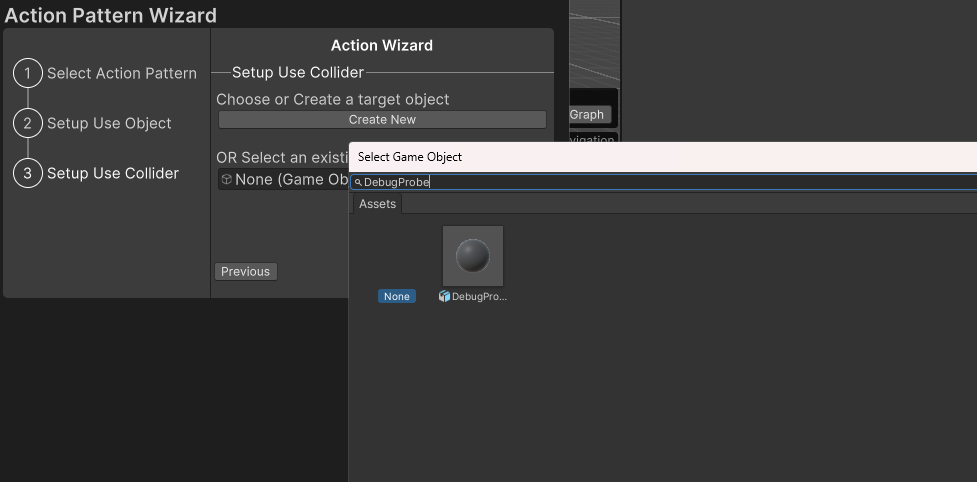Switch to the Assets tab
Screen dimensions: 977x482
click(x=377, y=204)
